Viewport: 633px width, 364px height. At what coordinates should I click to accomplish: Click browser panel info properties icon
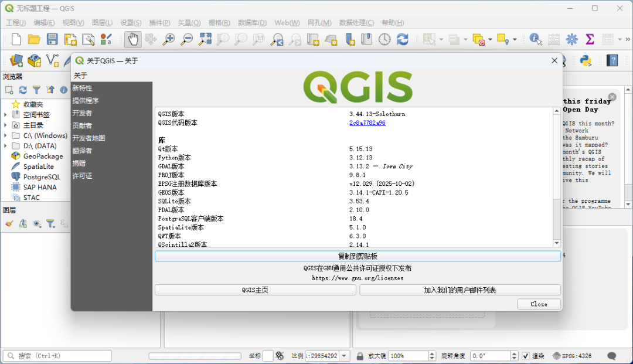63,90
